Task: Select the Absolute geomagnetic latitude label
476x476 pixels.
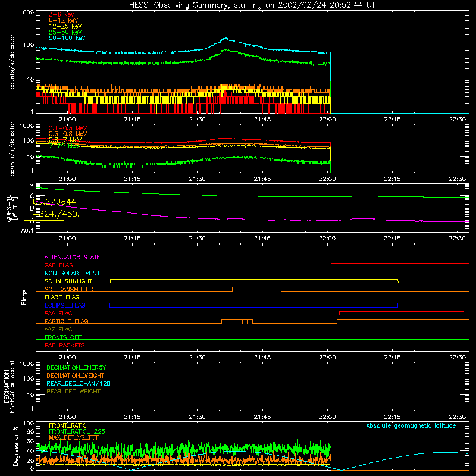Action: point(411,425)
